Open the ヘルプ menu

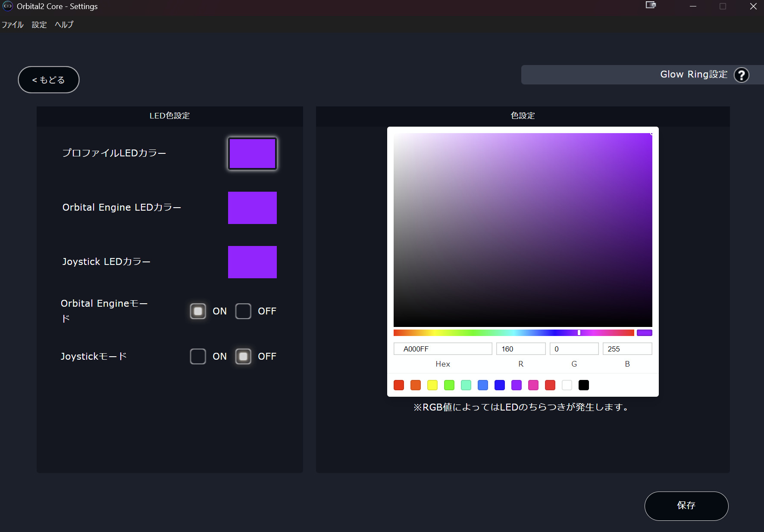pos(64,25)
